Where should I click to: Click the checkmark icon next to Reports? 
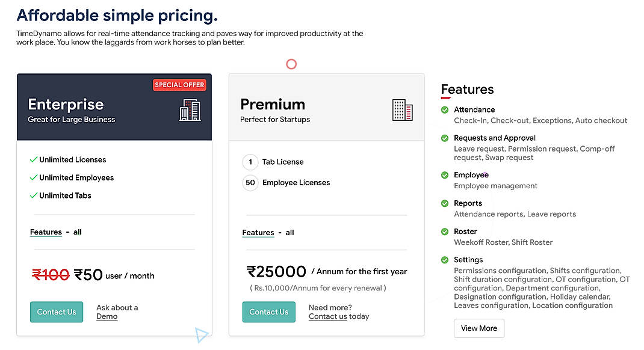tap(445, 203)
